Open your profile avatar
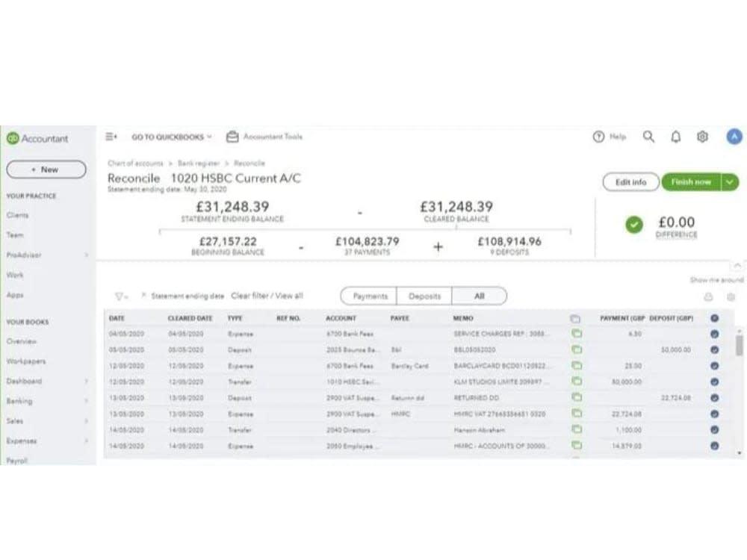This screenshot has width=747, height=560. 734,137
